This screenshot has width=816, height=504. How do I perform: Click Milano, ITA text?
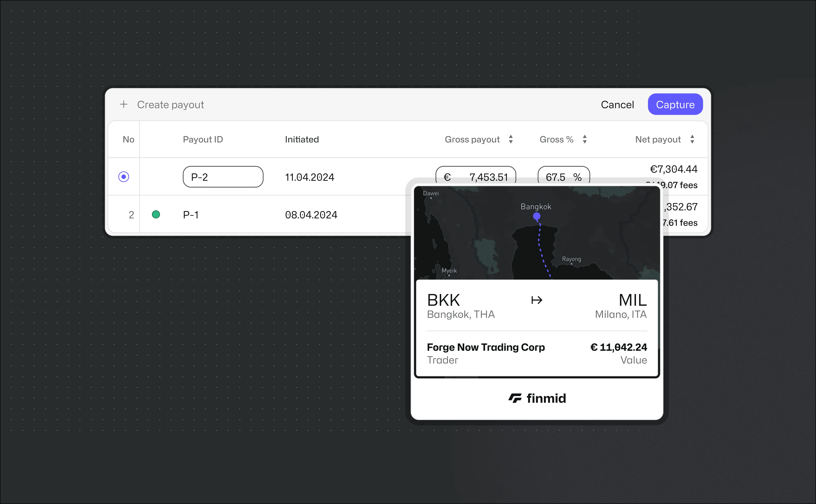click(x=621, y=314)
